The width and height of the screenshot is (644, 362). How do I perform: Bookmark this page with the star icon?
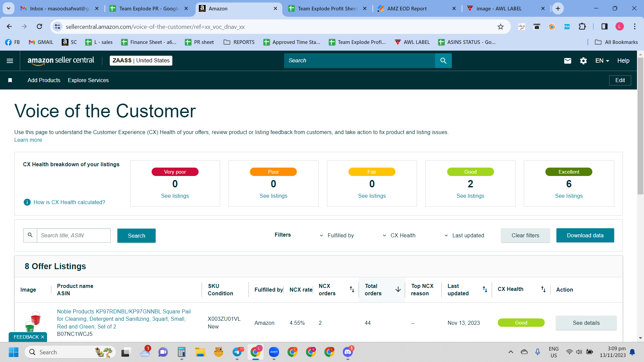coord(500,27)
